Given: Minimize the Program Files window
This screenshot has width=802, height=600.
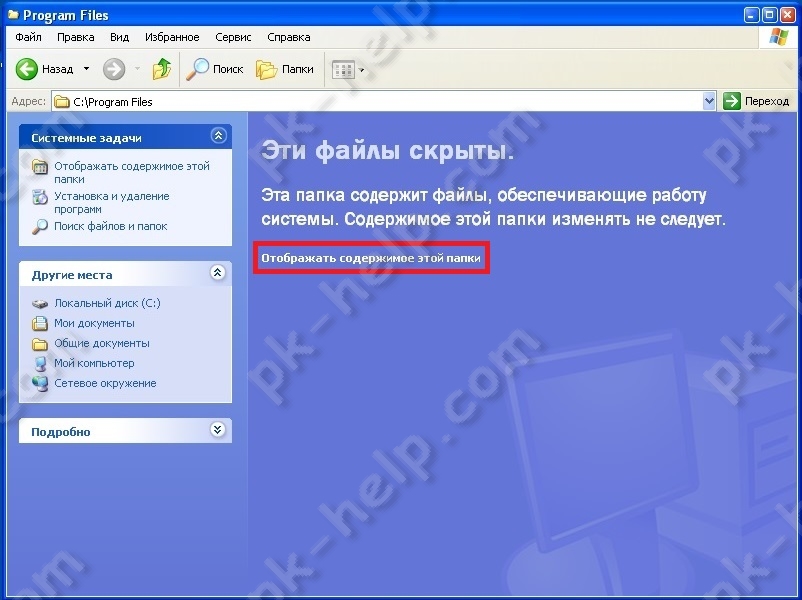Looking at the screenshot, I should [751, 15].
